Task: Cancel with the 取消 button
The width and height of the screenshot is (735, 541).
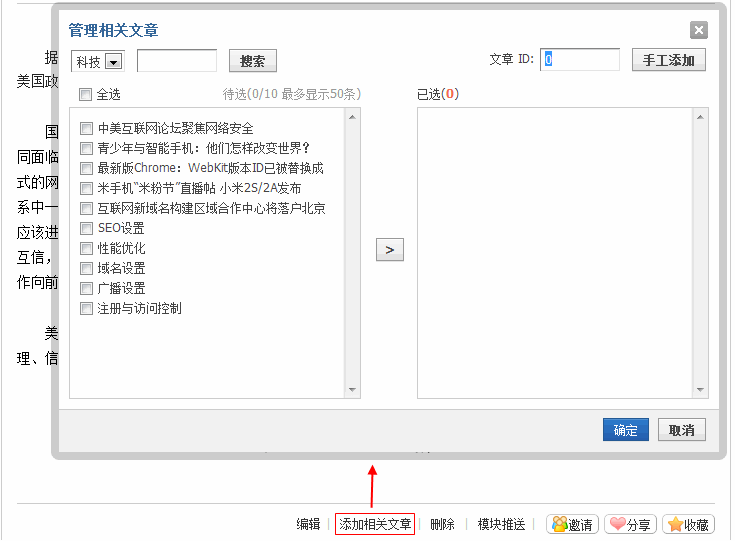Action: [682, 430]
